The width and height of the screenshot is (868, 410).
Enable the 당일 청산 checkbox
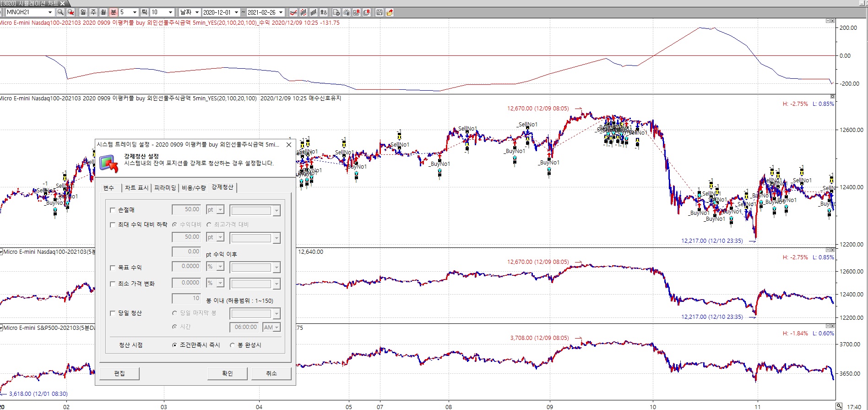(113, 313)
